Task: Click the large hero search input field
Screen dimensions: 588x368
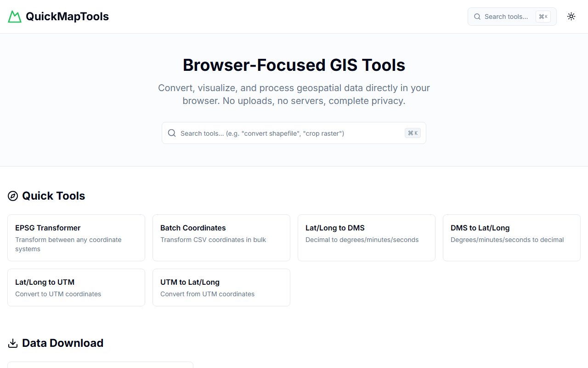Action: [x=285, y=133]
